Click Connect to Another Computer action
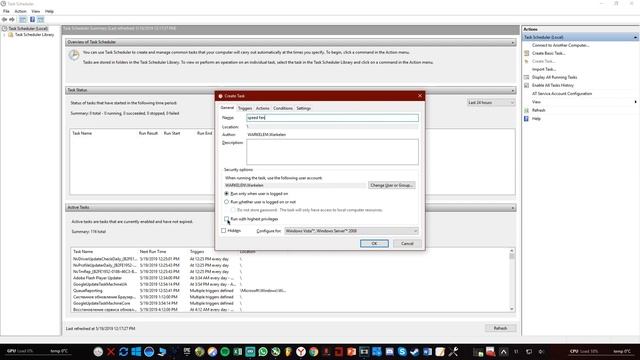The image size is (640, 360). click(560, 45)
